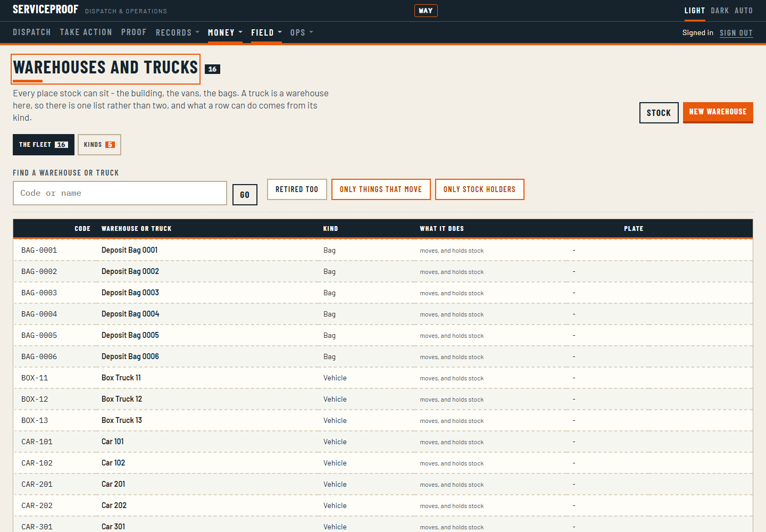This screenshot has height=532, width=766.
Task: Toggle the Retired Too filter
Action: (297, 189)
